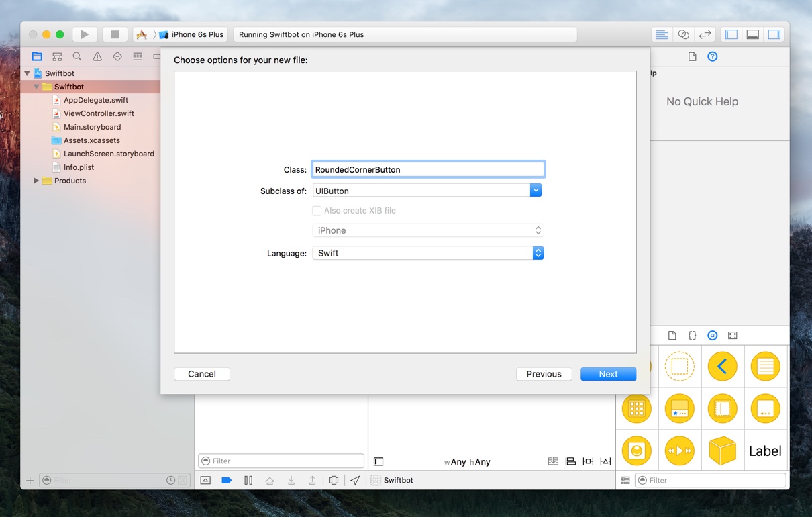812x517 pixels.
Task: Select the GLKit View Controller object
Action: point(636,451)
